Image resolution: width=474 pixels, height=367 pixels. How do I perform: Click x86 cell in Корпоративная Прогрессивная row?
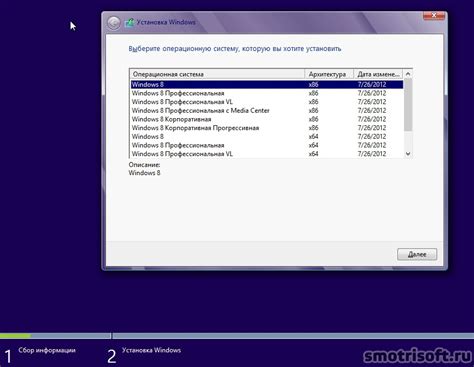[x=313, y=128]
